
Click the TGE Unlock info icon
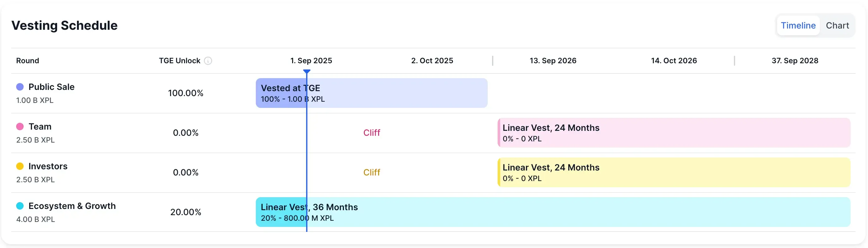(208, 60)
